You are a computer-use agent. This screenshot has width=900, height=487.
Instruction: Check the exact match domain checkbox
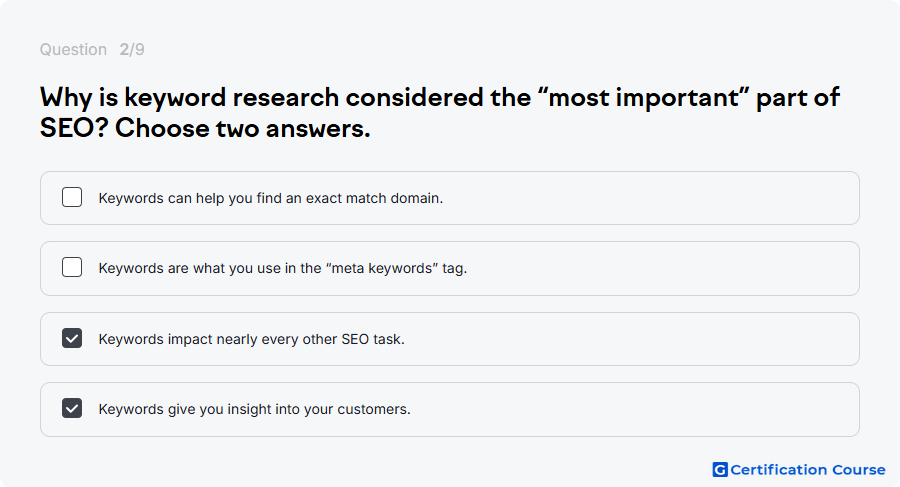point(72,197)
